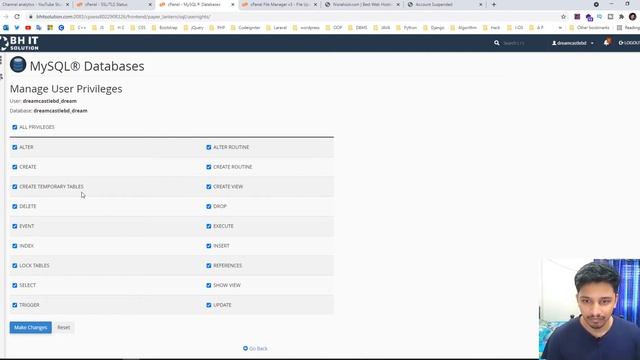Open the Twitter bookmark icon
The width and height of the screenshot is (640, 360).
coord(17,28)
